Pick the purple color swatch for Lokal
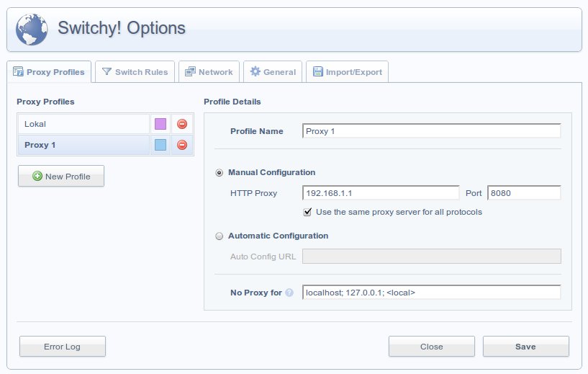 coord(160,124)
